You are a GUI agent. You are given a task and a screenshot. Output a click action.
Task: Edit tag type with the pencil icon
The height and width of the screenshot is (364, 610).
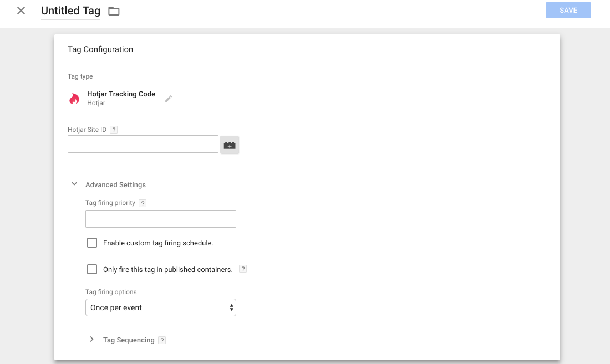point(169,99)
